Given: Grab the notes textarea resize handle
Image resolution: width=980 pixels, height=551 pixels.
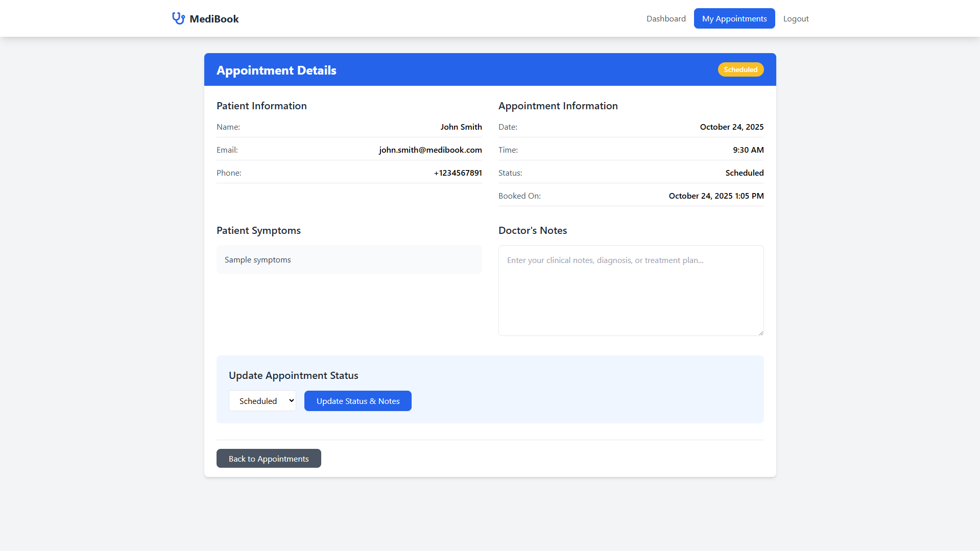Looking at the screenshot, I should (x=760, y=332).
